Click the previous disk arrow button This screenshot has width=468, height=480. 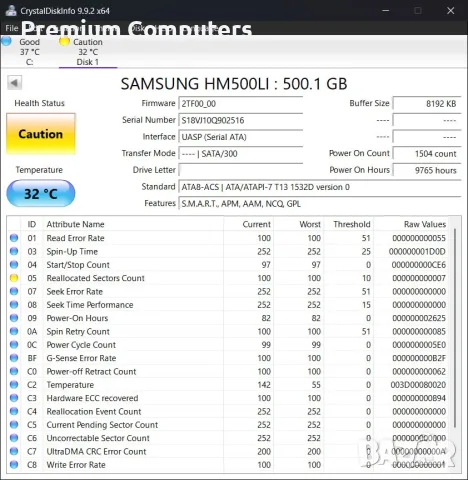coord(15,83)
